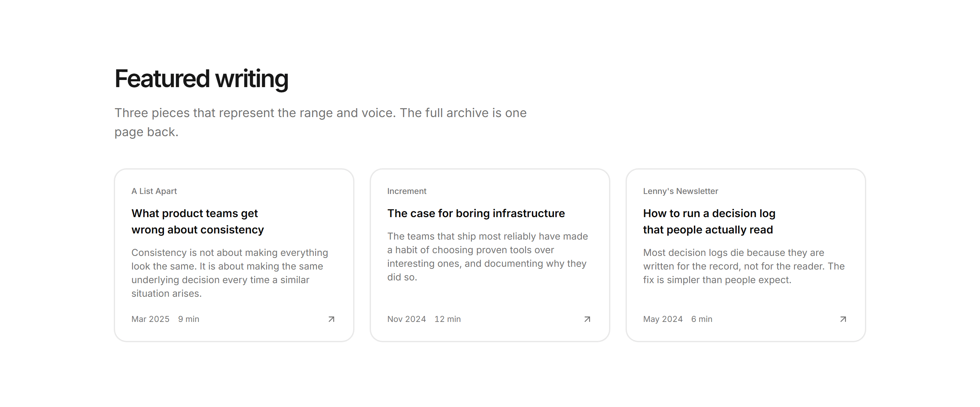Click the 'Consistency is not about making' summary
This screenshot has width=980, height=407.
pos(230,273)
